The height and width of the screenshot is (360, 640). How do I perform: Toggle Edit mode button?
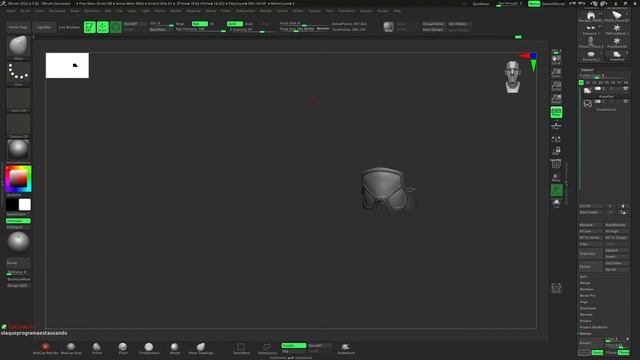pos(90,27)
